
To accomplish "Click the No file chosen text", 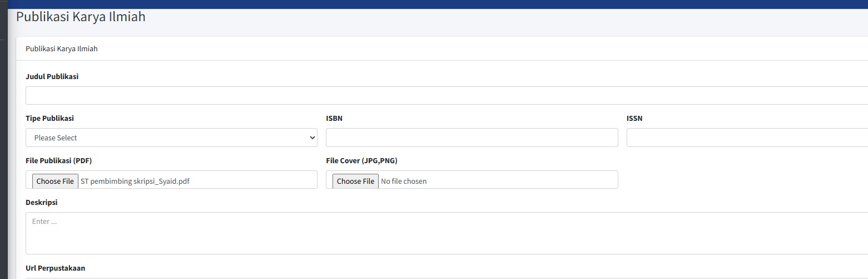I will coord(404,181).
